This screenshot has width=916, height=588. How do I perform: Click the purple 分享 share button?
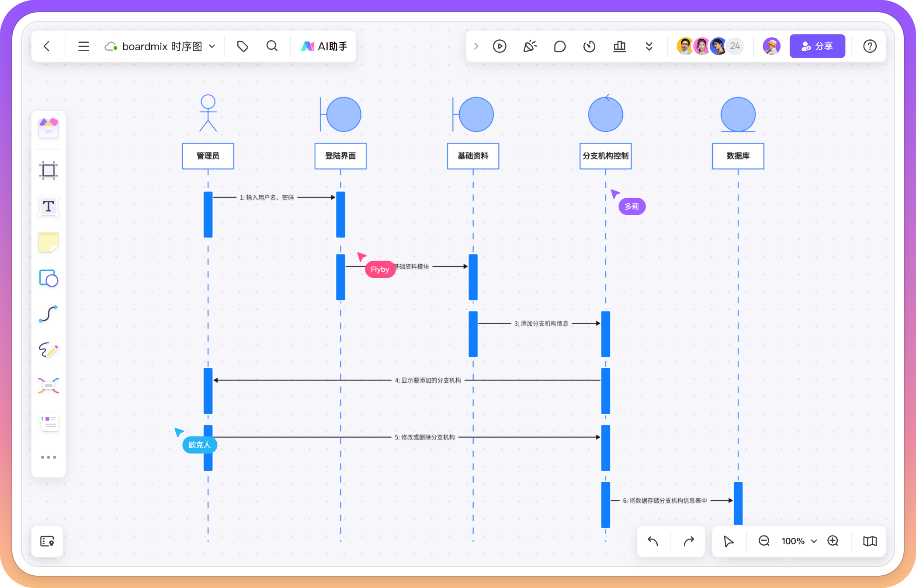[817, 46]
